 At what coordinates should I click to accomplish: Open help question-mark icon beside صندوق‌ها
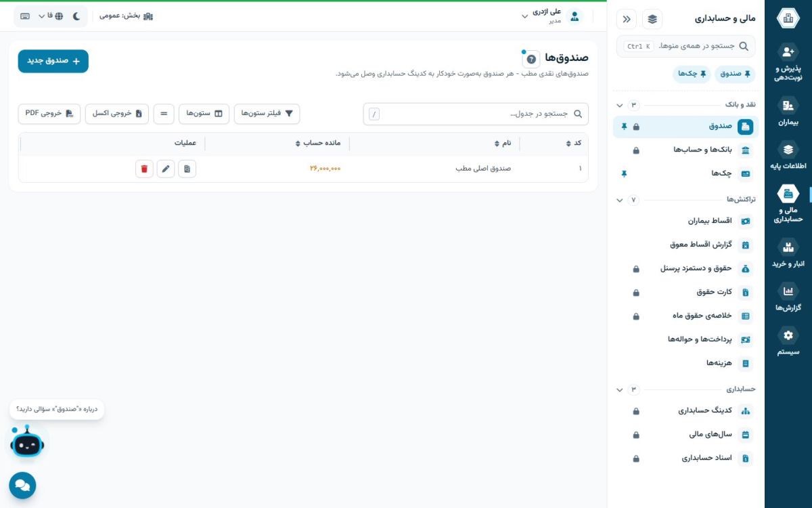pyautogui.click(x=531, y=59)
